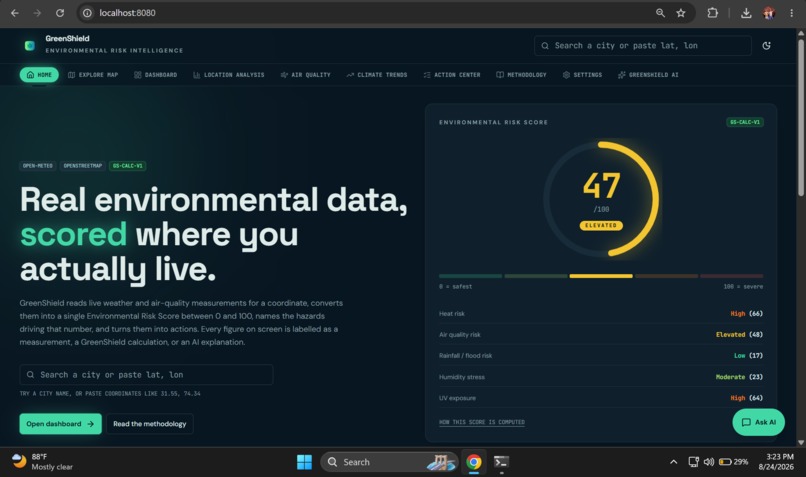Click the Elevated status pill
Viewport: 806px width, 477px height.
pos(601,226)
